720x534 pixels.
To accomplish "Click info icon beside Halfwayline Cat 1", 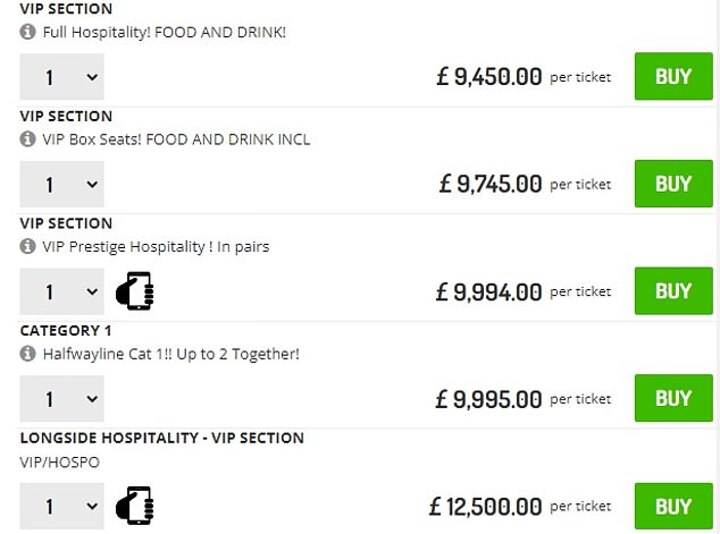I will (x=28, y=354).
